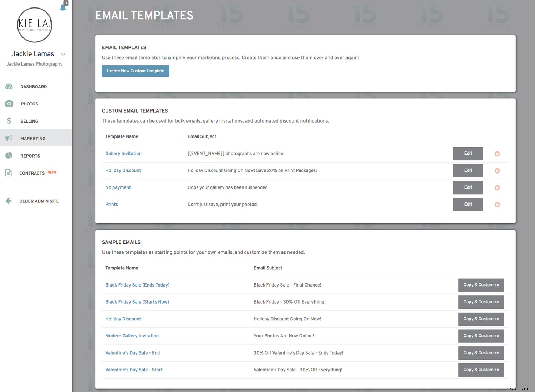This screenshot has width=535, height=392.
Task: Edit the Prints email template
Action: pyautogui.click(x=468, y=205)
